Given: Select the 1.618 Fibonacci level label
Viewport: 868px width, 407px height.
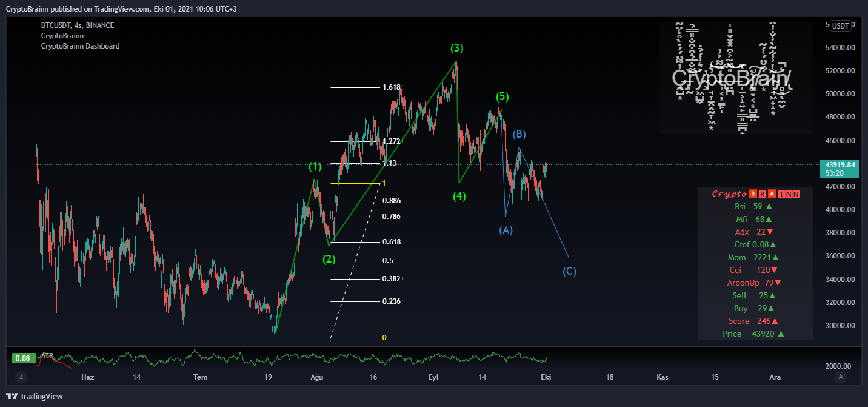Looking at the screenshot, I should pos(391,87).
